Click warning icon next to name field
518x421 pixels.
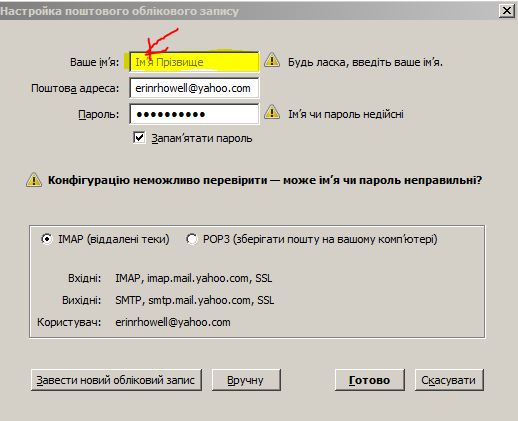(272, 60)
